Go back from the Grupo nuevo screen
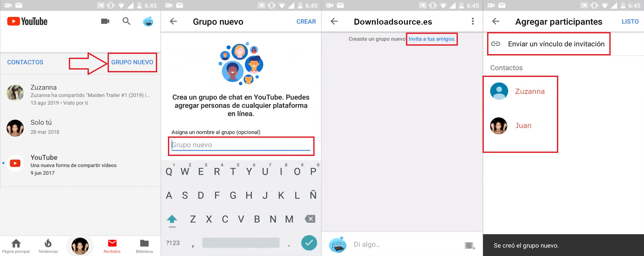This screenshot has width=644, height=256. coord(174,21)
